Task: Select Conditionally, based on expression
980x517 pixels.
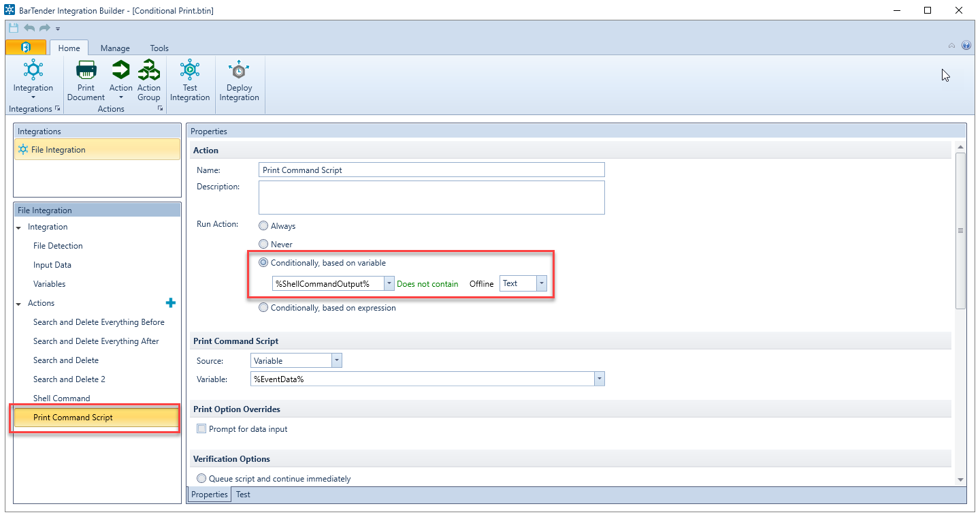Action: pos(263,307)
